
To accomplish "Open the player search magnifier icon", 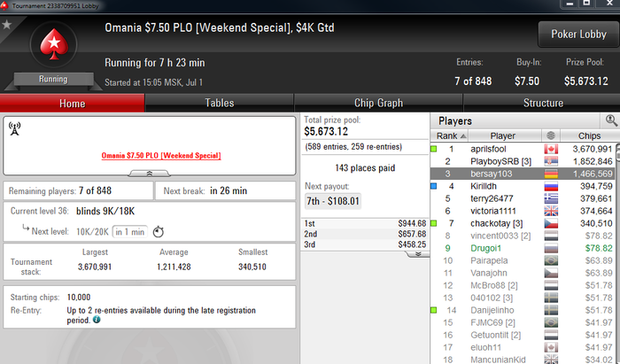I will pyautogui.click(x=611, y=120).
